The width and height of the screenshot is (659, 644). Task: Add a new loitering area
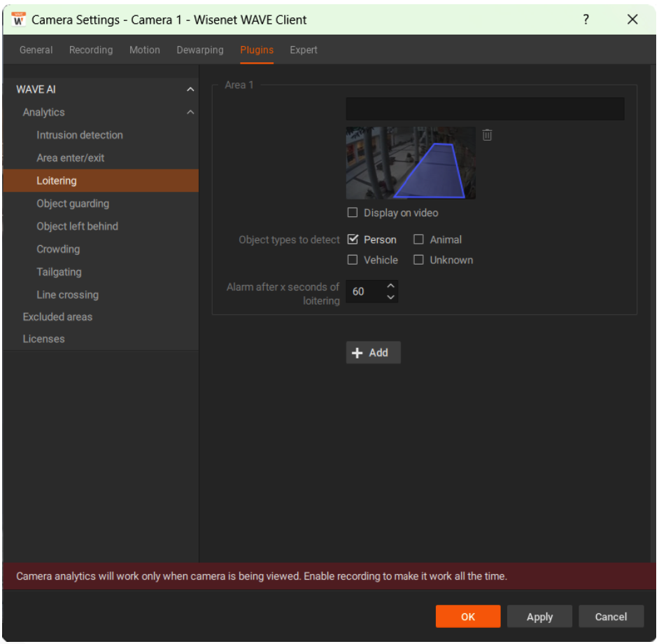click(x=373, y=353)
